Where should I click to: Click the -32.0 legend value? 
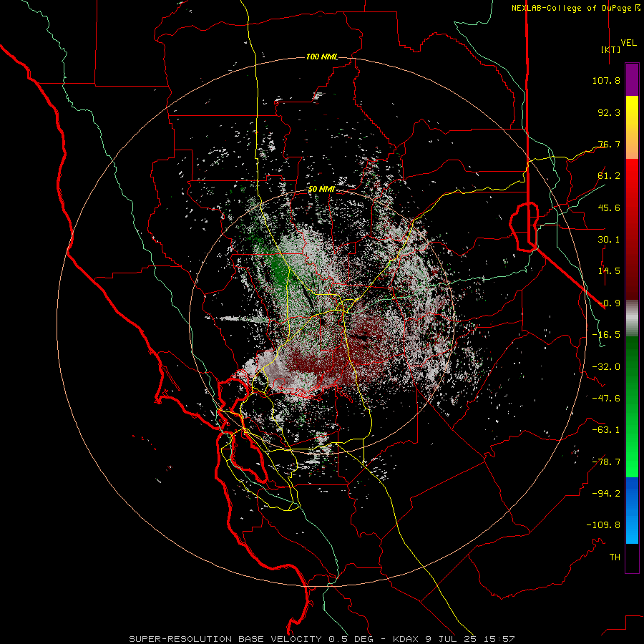coord(606,367)
